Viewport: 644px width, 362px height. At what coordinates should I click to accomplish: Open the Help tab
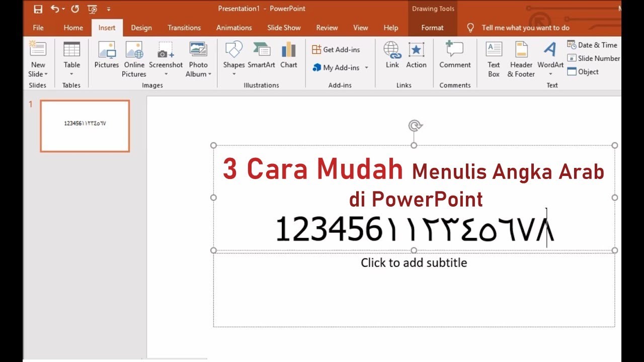(391, 28)
